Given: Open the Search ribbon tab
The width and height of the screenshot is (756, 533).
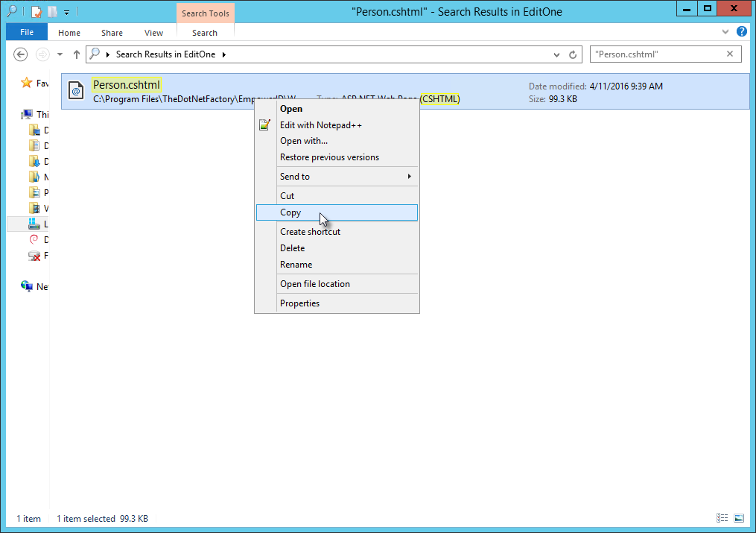Looking at the screenshot, I should [205, 32].
